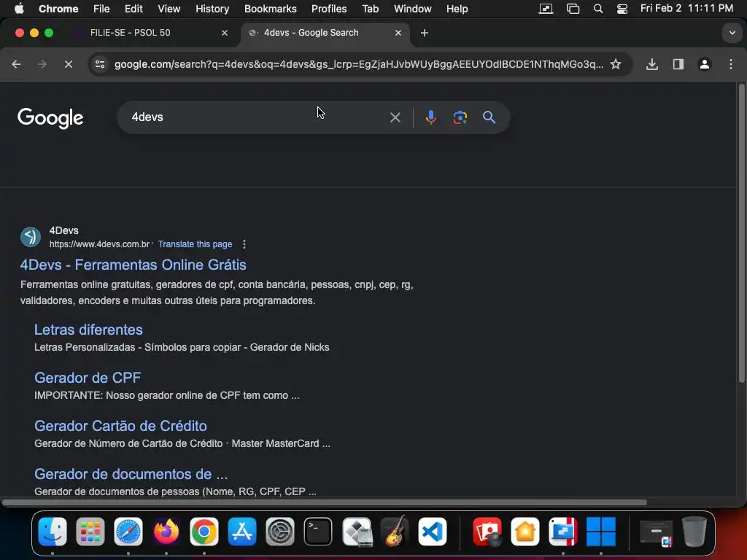Open 4Devs - Ferramentas Online Grátis result
Image resolution: width=747 pixels, height=560 pixels.
pyautogui.click(x=133, y=265)
